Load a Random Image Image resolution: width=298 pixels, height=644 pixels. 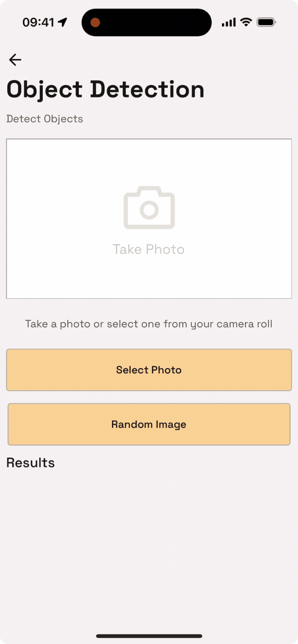point(149,424)
